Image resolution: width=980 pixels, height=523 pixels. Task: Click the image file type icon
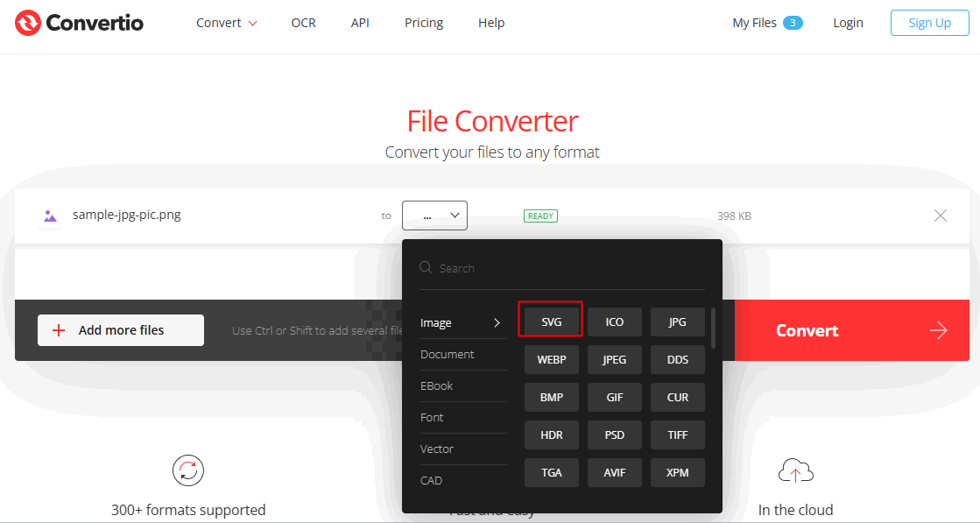pos(50,216)
